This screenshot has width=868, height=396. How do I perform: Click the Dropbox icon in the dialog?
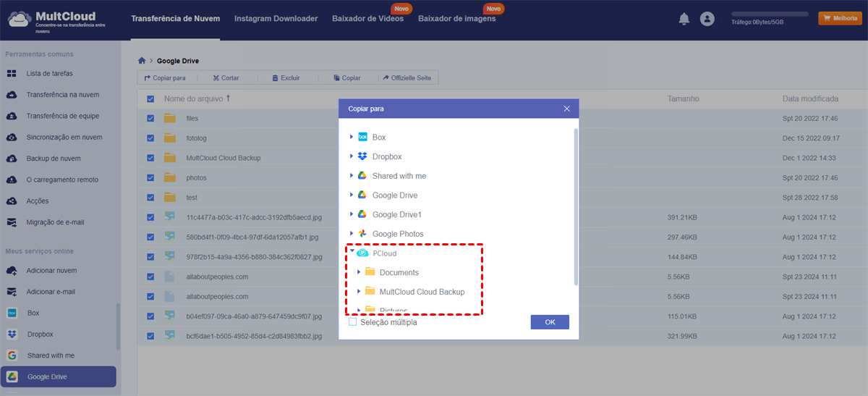click(x=362, y=156)
